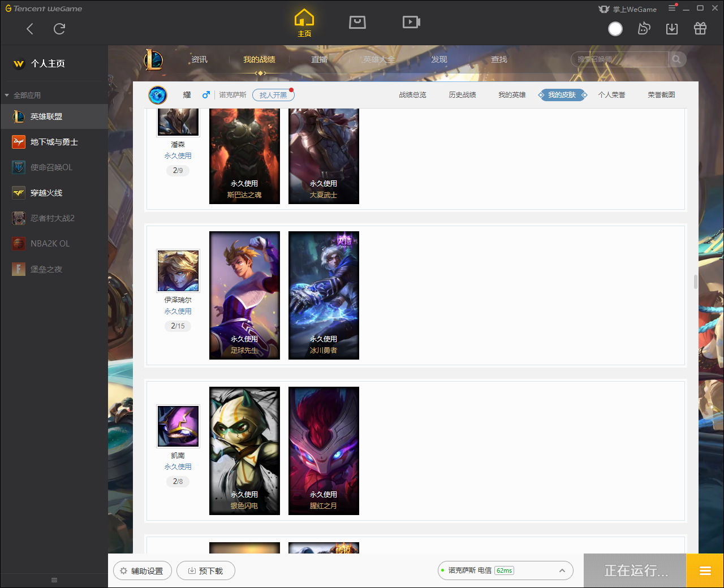The height and width of the screenshot is (588, 724).
Task: Click the 2/15 skin count badge
Action: (x=178, y=326)
